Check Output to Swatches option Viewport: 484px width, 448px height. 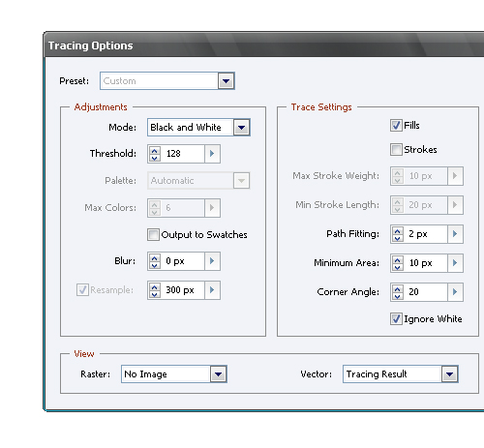[x=153, y=234]
